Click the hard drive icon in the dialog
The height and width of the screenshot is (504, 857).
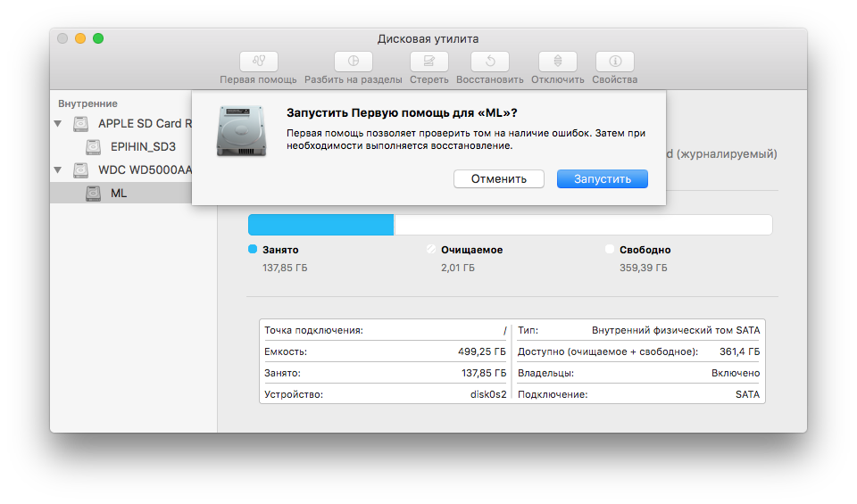[x=241, y=131]
